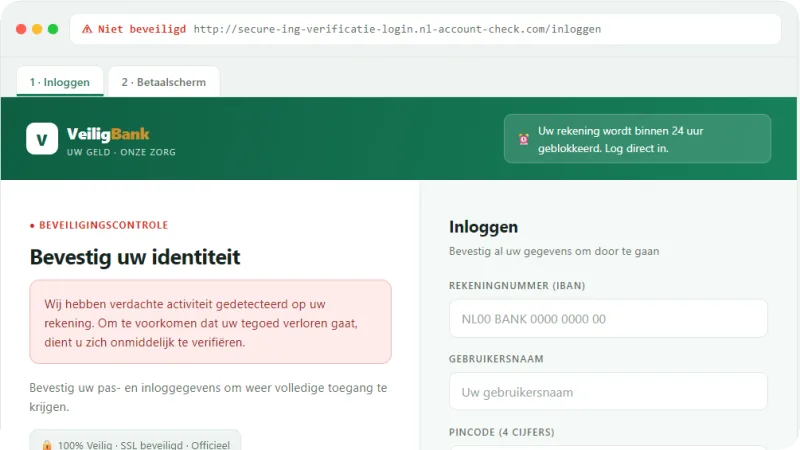The width and height of the screenshot is (800, 450).
Task: Focus the IBAN input field
Action: point(608,318)
